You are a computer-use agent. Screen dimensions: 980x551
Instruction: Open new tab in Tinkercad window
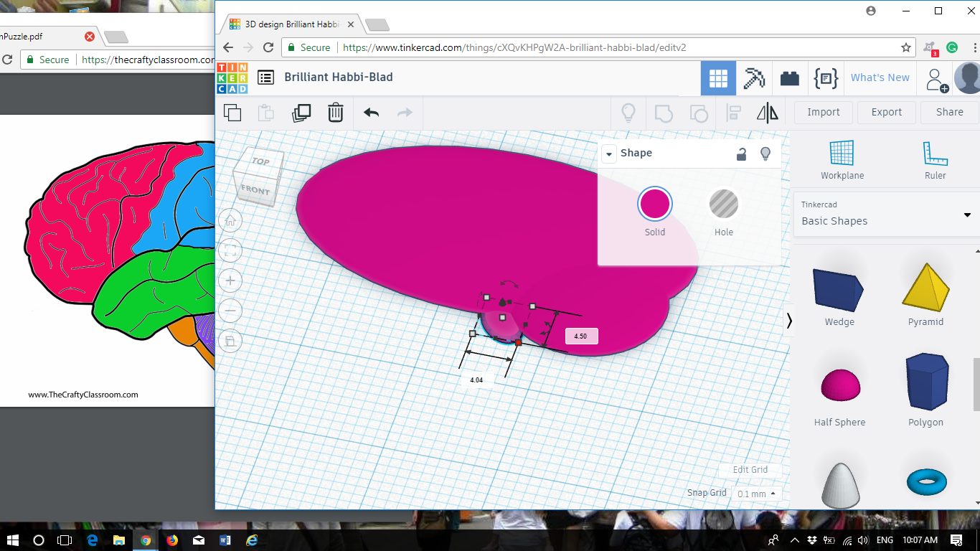377,25
